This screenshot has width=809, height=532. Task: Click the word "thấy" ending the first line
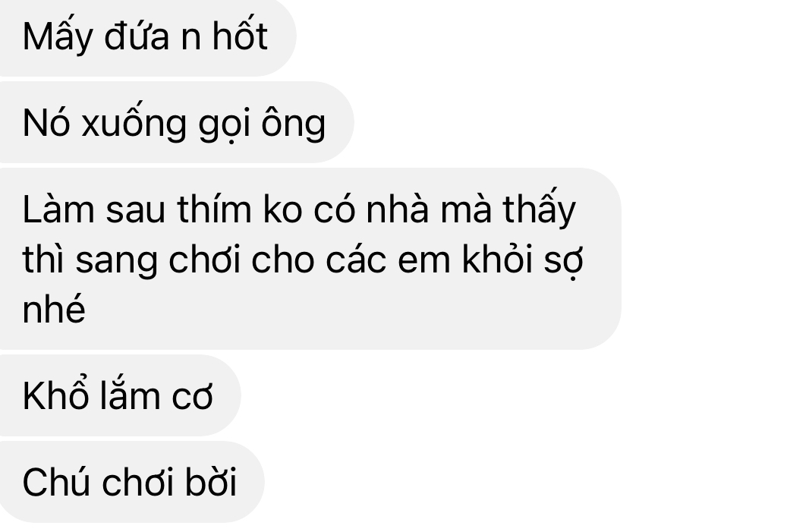click(x=539, y=209)
